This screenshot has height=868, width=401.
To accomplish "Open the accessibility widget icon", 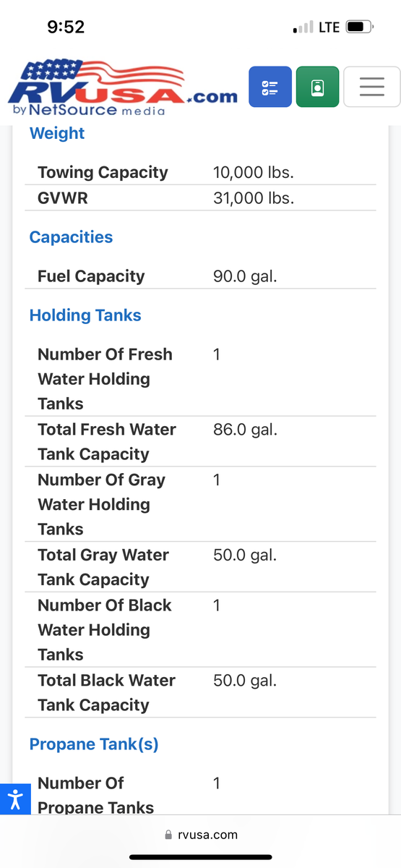I will [x=15, y=799].
